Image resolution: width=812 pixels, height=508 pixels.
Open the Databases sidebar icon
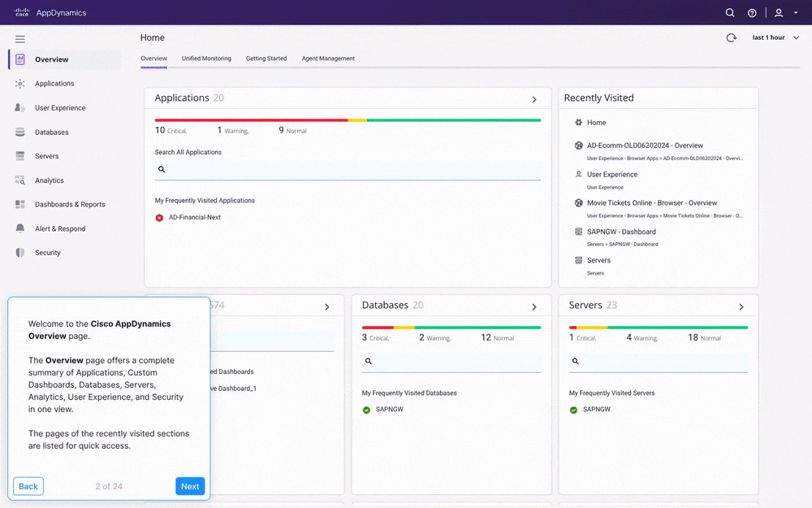(20, 132)
